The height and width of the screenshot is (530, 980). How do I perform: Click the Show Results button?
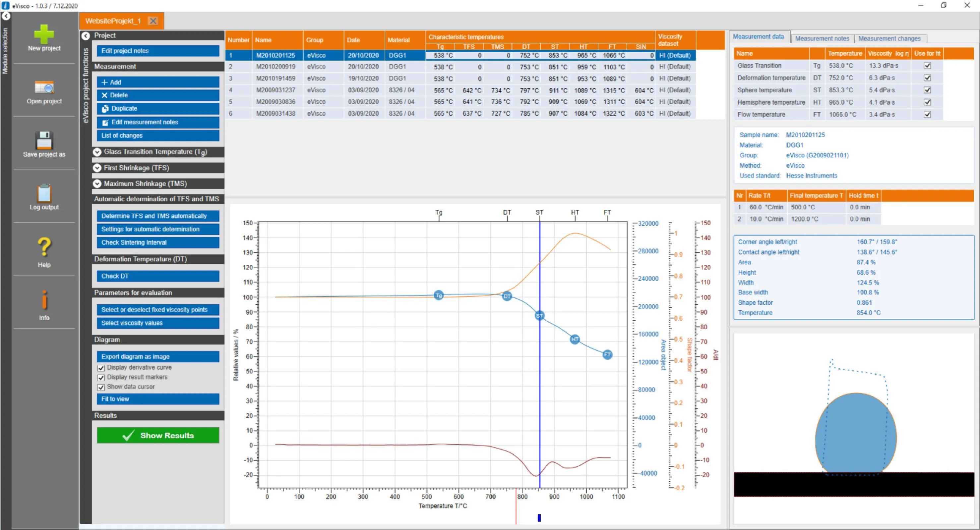click(x=157, y=435)
